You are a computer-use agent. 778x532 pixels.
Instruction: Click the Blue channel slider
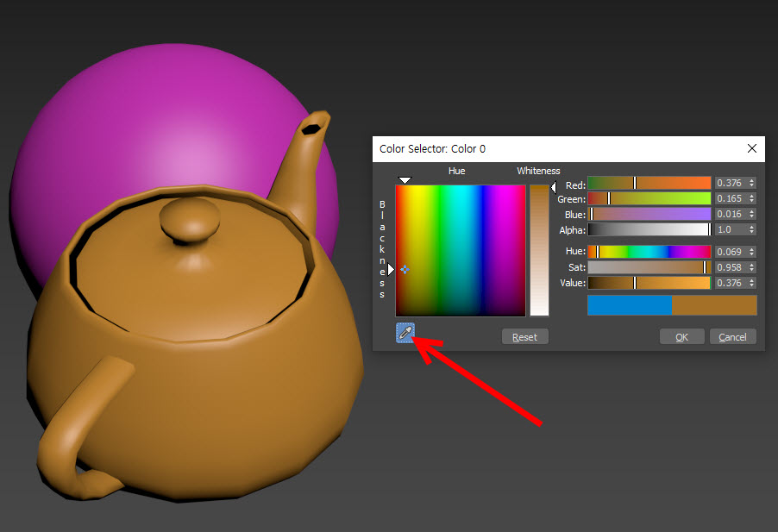pyautogui.click(x=649, y=214)
